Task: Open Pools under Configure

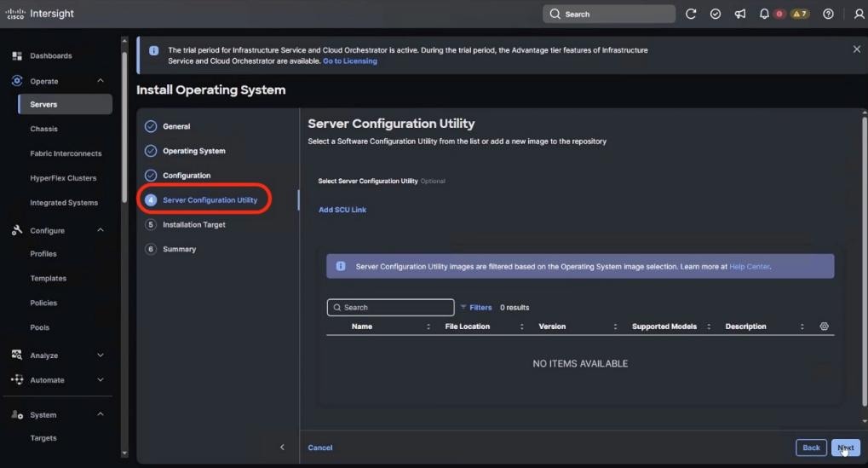Action: pos(39,327)
